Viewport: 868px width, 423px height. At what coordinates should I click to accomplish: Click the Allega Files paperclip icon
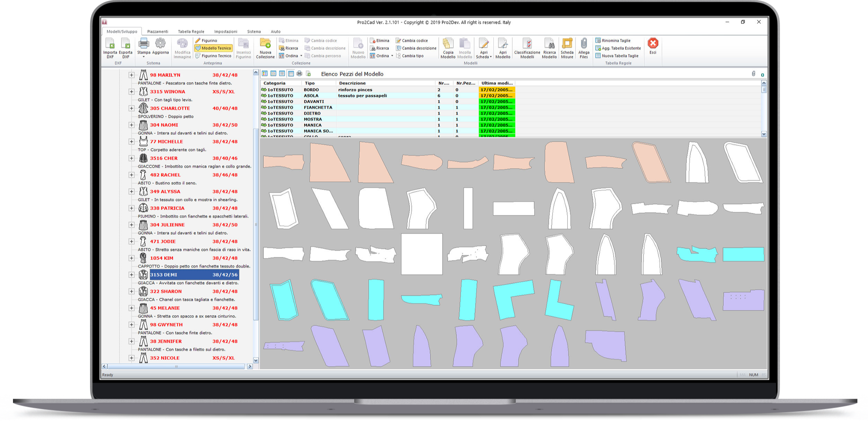click(x=584, y=43)
